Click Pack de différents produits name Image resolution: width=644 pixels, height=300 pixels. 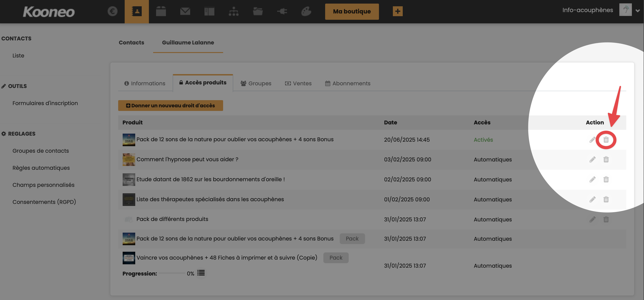[x=172, y=219]
